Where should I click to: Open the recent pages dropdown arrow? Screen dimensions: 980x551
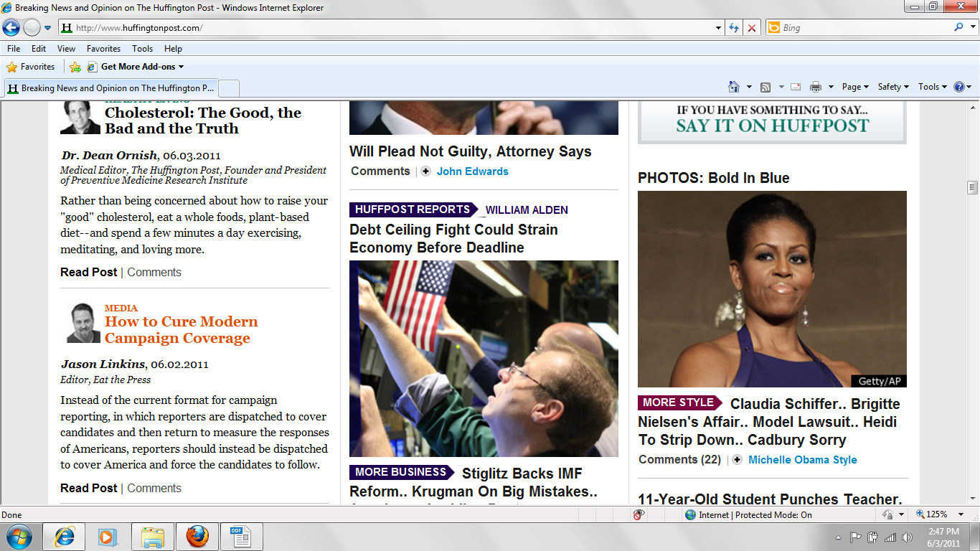(48, 28)
